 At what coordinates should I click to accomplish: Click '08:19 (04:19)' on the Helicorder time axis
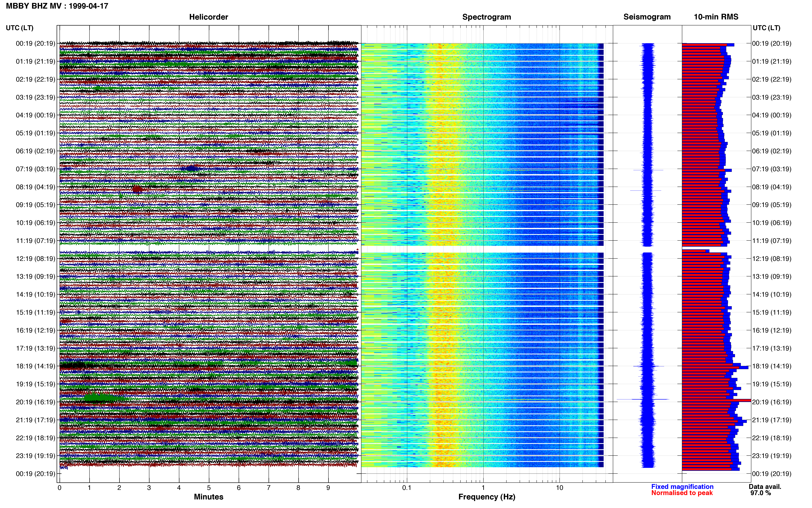pyautogui.click(x=35, y=187)
